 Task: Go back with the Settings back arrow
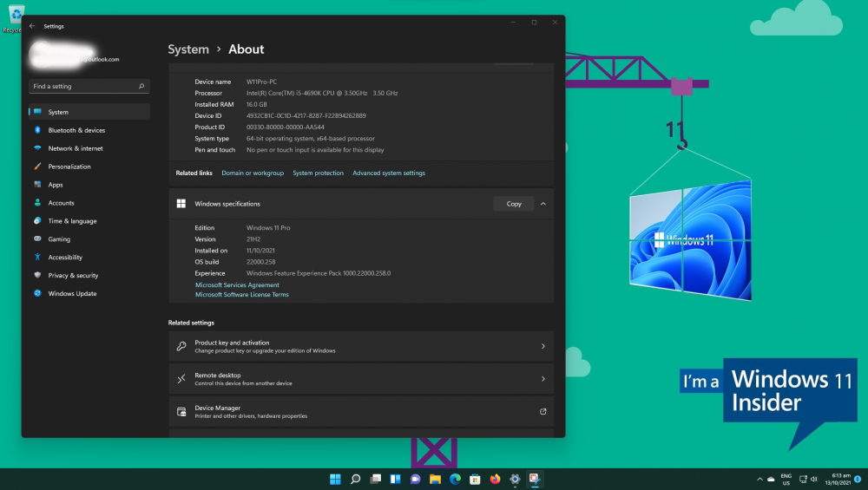coord(32,26)
